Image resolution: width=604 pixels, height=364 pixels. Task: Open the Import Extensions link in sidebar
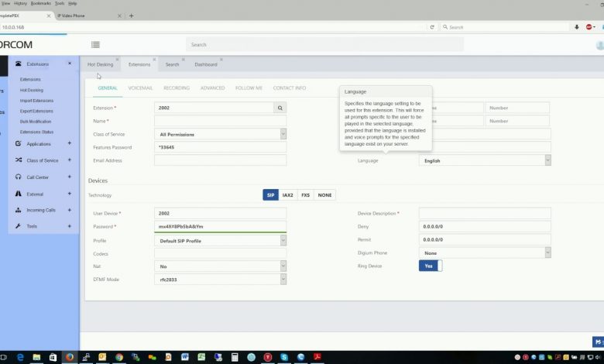click(36, 101)
